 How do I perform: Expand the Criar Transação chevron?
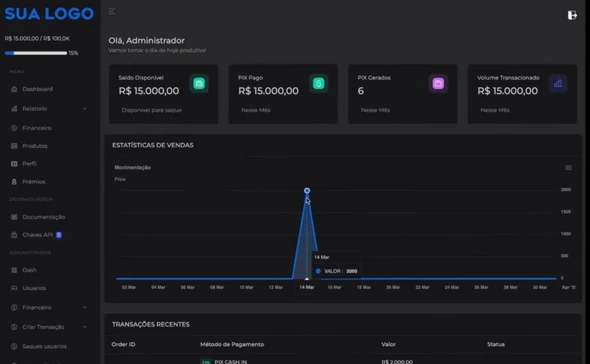pos(85,327)
